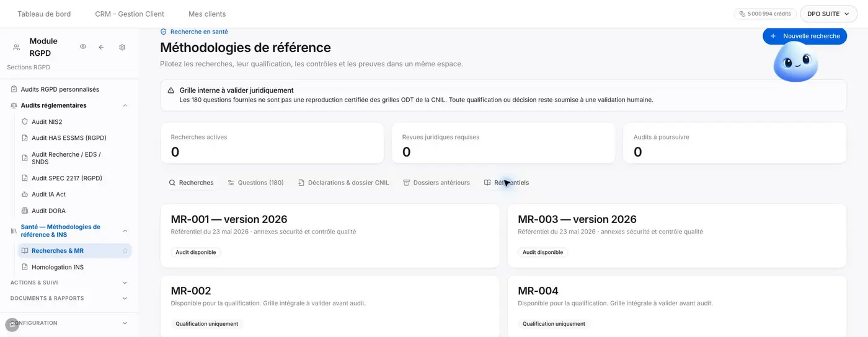
Task: Click Nouvelle recherche button
Action: 805,36
